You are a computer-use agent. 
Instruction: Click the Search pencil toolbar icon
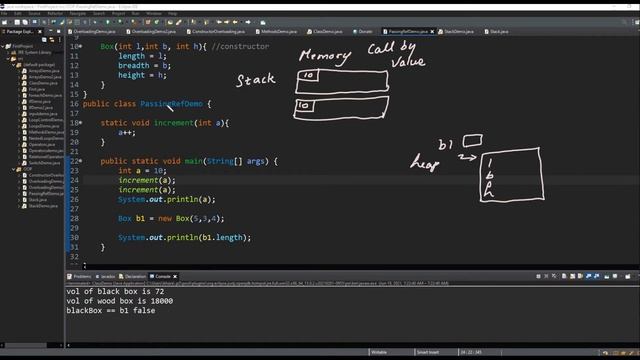[178, 22]
